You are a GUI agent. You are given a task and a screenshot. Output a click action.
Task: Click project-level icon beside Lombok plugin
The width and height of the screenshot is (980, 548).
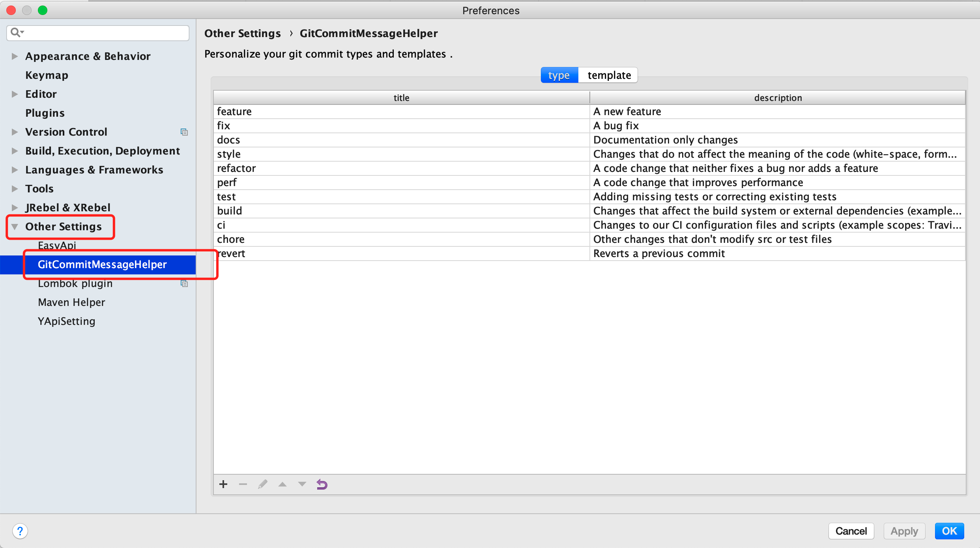tap(184, 283)
